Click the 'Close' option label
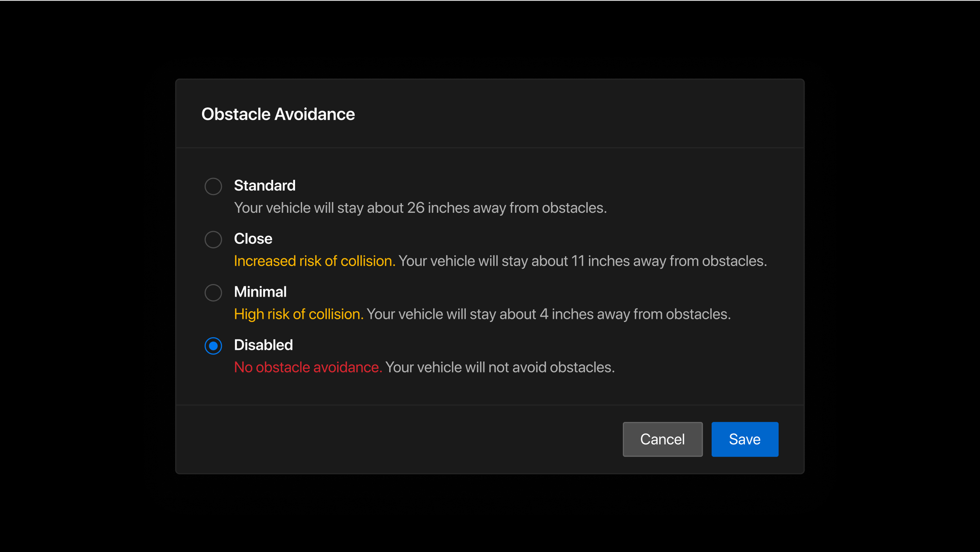 (x=253, y=239)
